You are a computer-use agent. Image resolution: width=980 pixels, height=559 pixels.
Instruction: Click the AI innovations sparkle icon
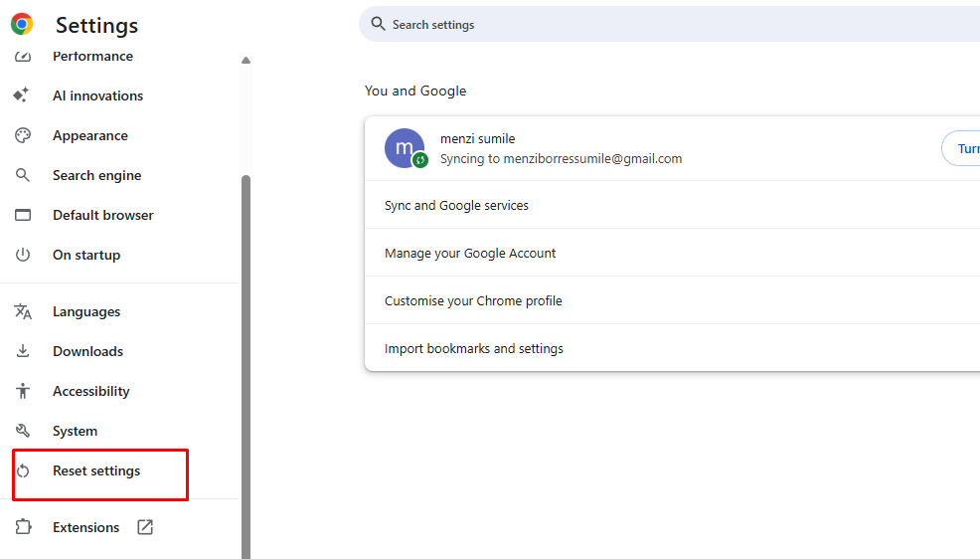click(22, 95)
